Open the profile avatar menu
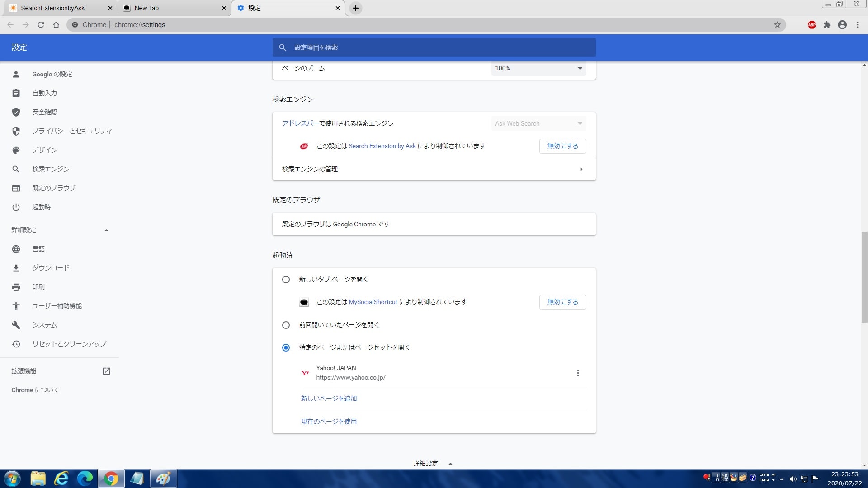Viewport: 868px width, 488px height. (842, 25)
